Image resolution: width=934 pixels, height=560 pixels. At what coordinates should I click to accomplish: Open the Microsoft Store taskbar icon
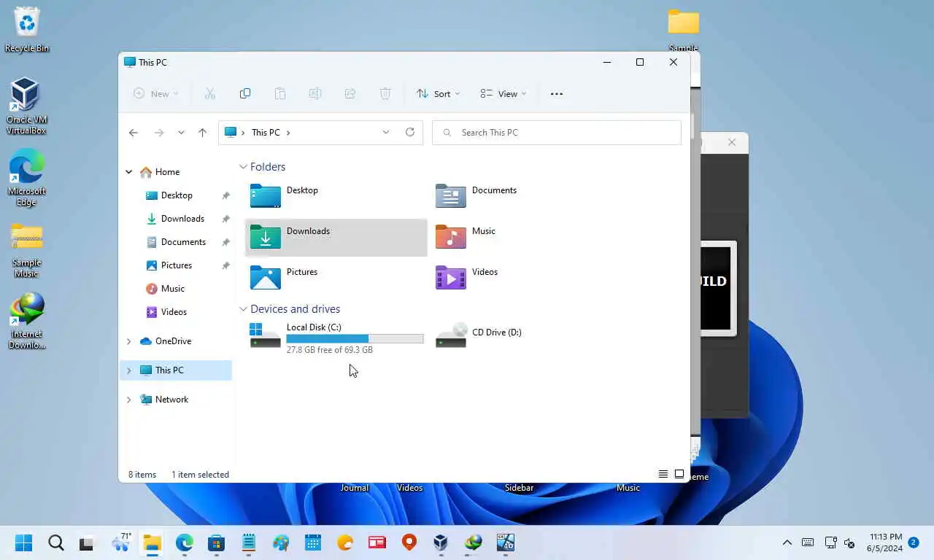point(216,542)
